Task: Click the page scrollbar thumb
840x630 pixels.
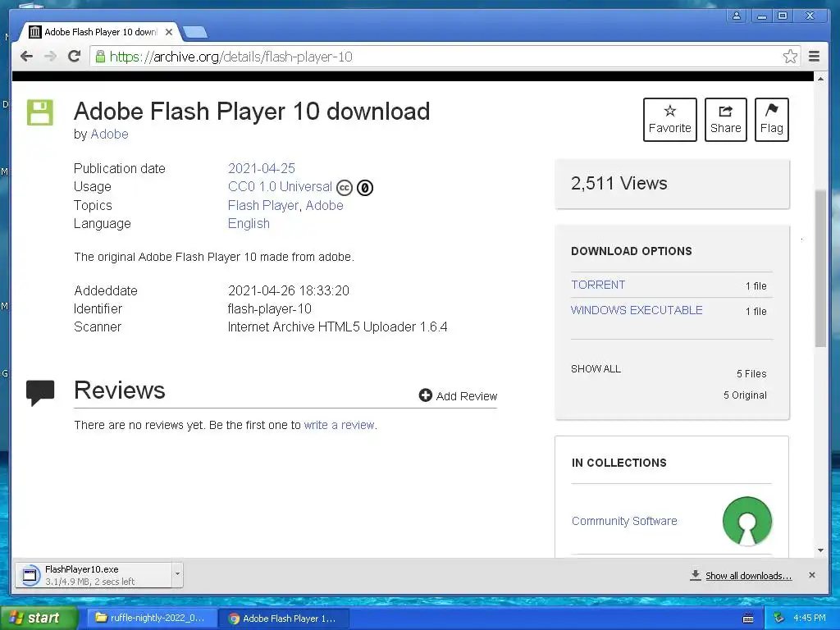Action: click(820, 268)
